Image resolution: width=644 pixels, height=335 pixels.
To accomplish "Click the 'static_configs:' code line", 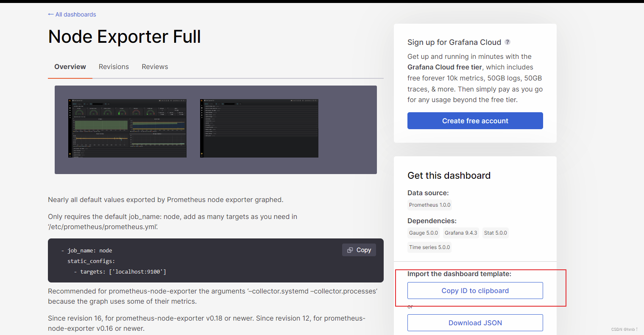I will pos(91,261).
